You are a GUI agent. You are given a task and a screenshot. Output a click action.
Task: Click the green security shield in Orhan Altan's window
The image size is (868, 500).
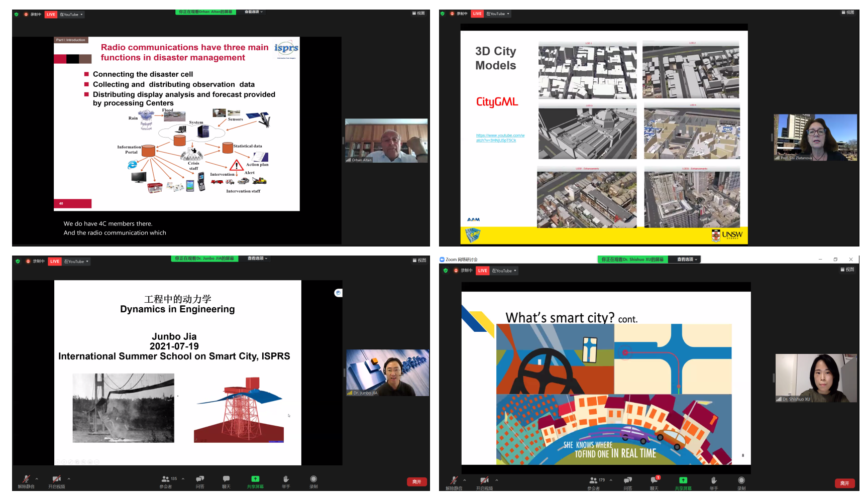pyautogui.click(x=17, y=15)
